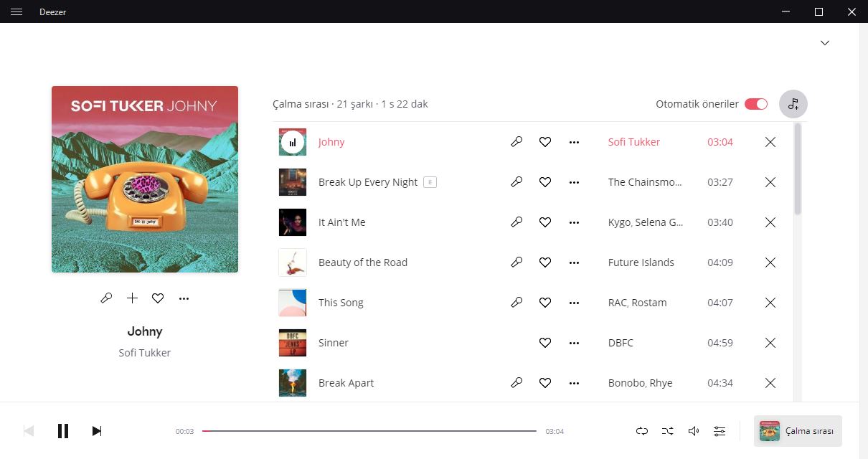Screen dimensions: 868x459
Task: Play It Ain't Me via its thumbnail
Action: tap(293, 222)
